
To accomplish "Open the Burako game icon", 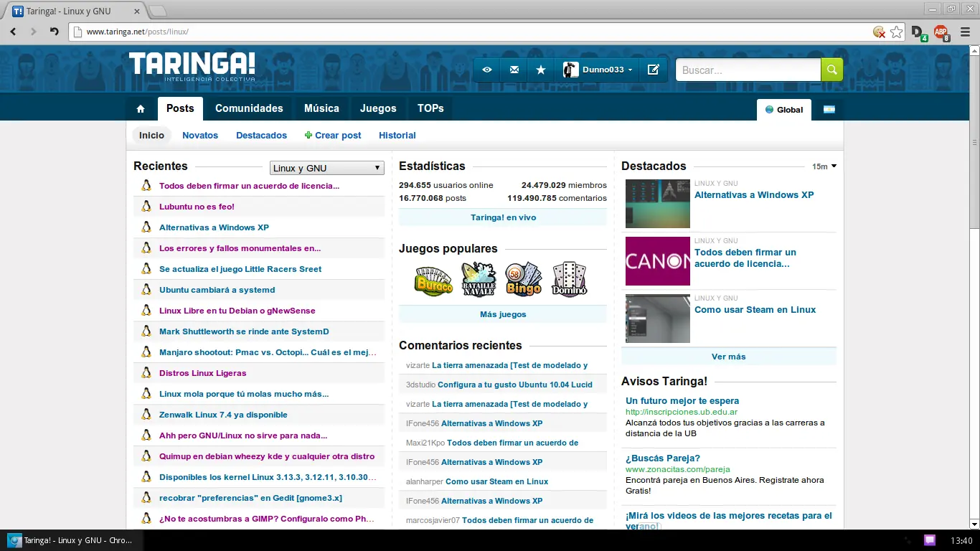I will (x=433, y=279).
